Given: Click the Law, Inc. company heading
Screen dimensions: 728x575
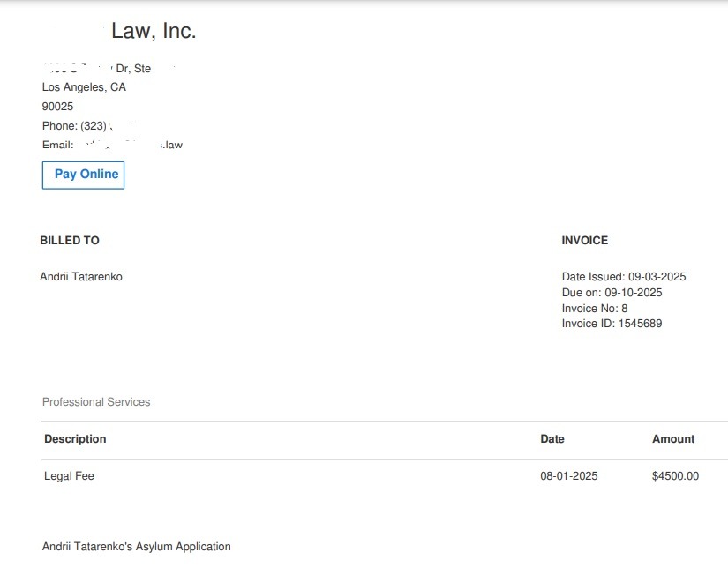Looking at the screenshot, I should [153, 32].
